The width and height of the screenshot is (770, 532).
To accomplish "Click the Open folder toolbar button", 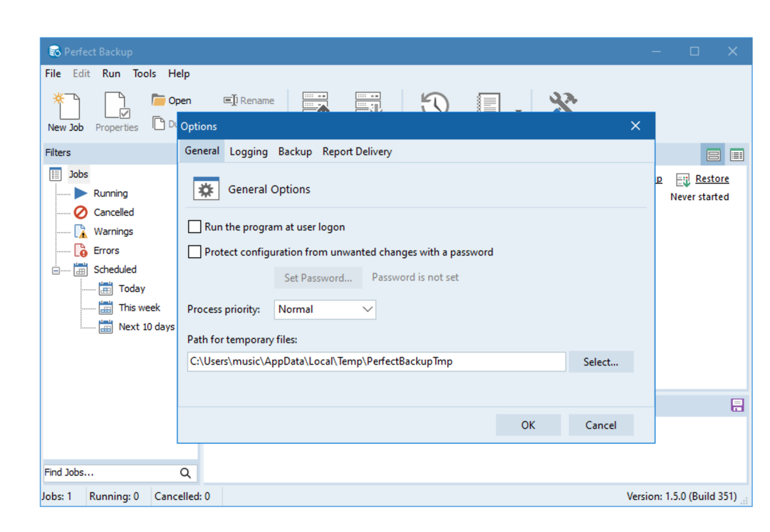I will (x=171, y=101).
